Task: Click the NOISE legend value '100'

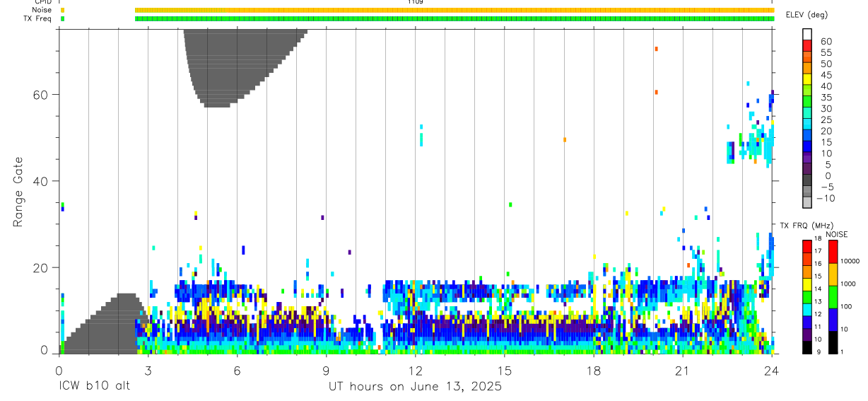Action: tap(847, 307)
